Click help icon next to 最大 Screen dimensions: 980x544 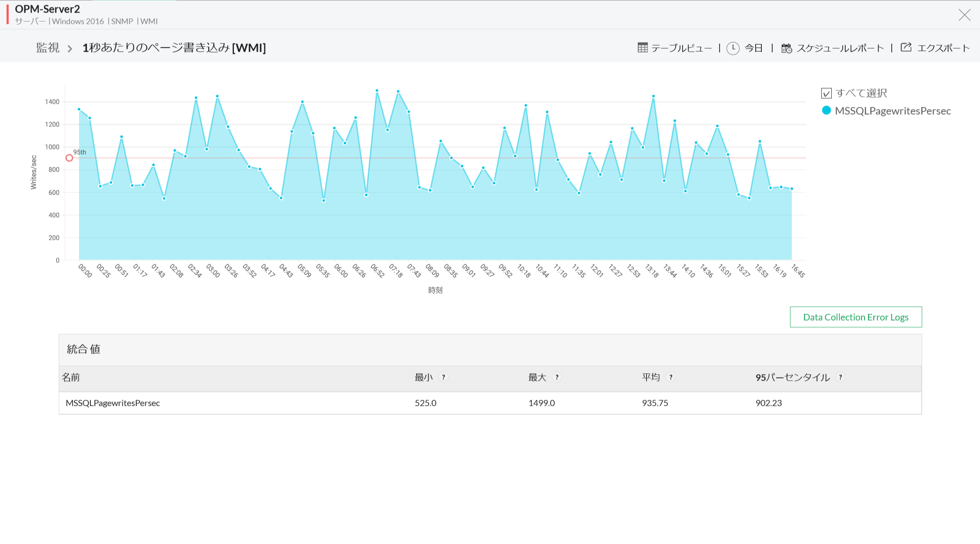tap(557, 377)
